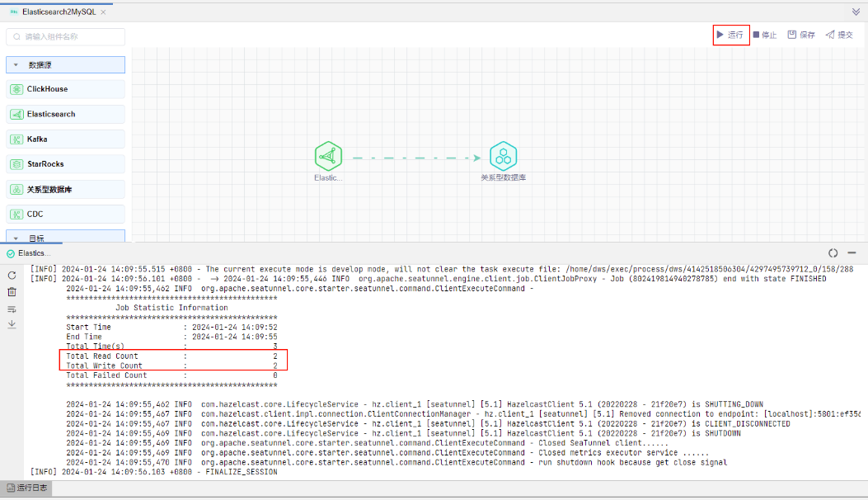
Task: Minimize the log panel with the dash icon
Action: point(852,253)
